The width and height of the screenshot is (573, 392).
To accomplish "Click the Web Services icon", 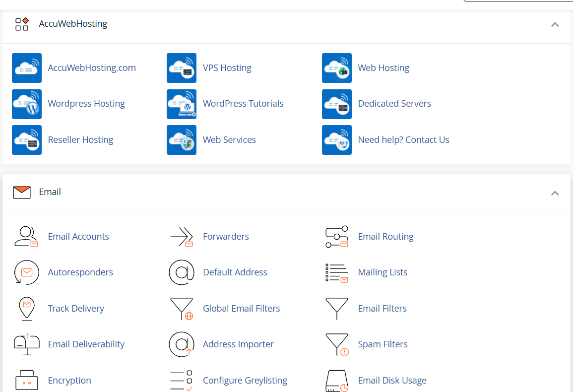I will coord(182,140).
